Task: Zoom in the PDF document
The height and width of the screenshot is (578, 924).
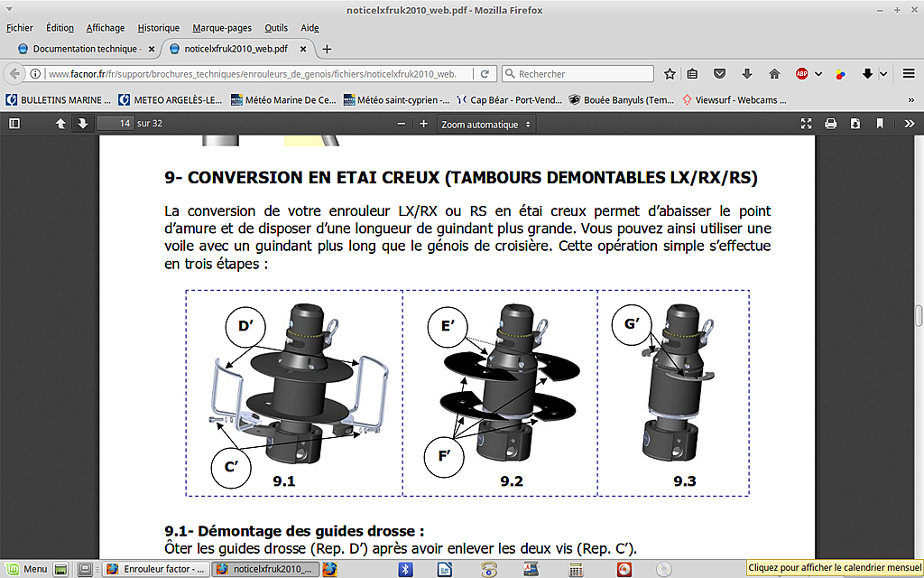Action: click(x=423, y=124)
